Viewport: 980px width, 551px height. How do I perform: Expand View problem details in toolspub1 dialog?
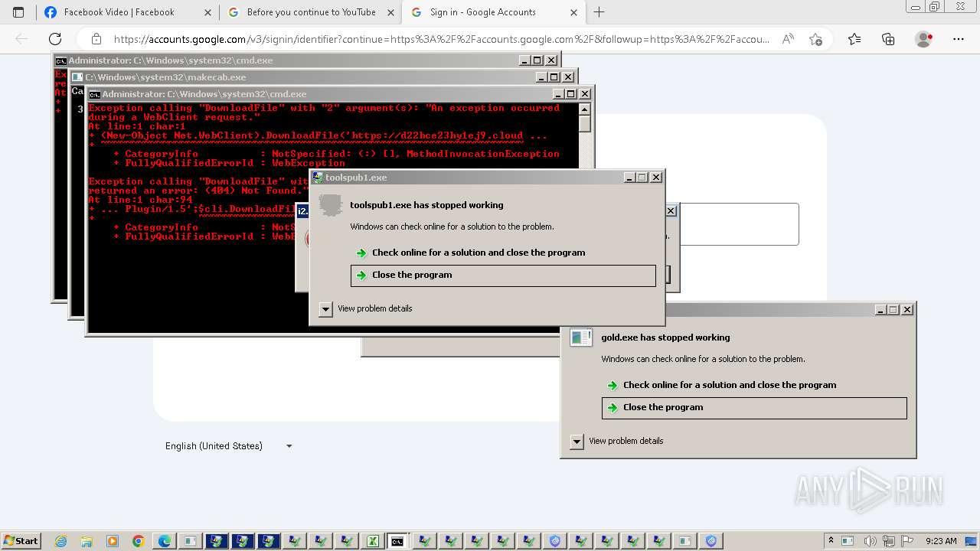click(325, 308)
